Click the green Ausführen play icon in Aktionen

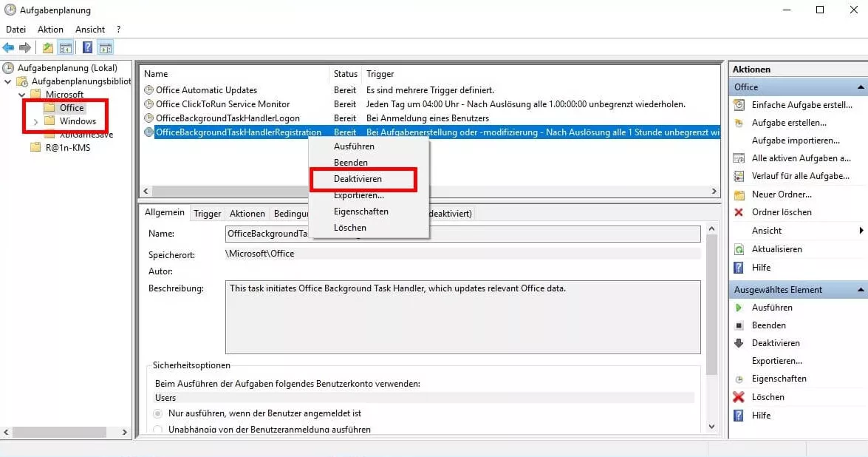coord(738,308)
